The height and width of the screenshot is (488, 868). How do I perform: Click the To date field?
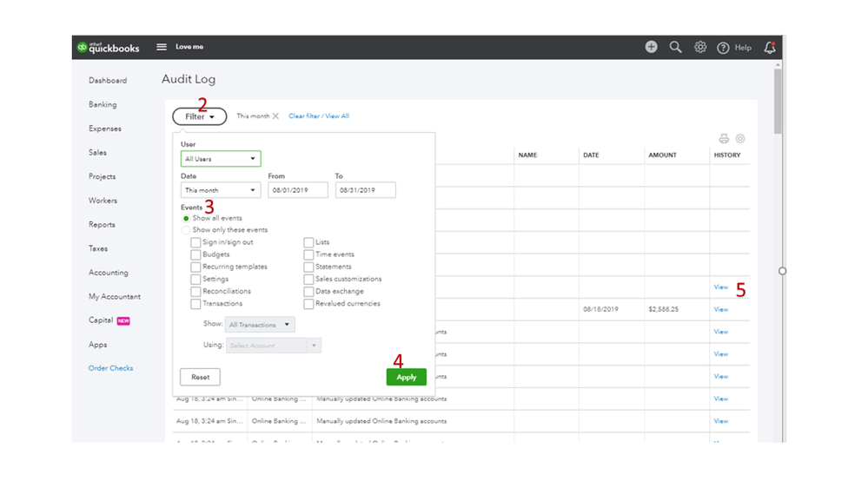click(365, 190)
